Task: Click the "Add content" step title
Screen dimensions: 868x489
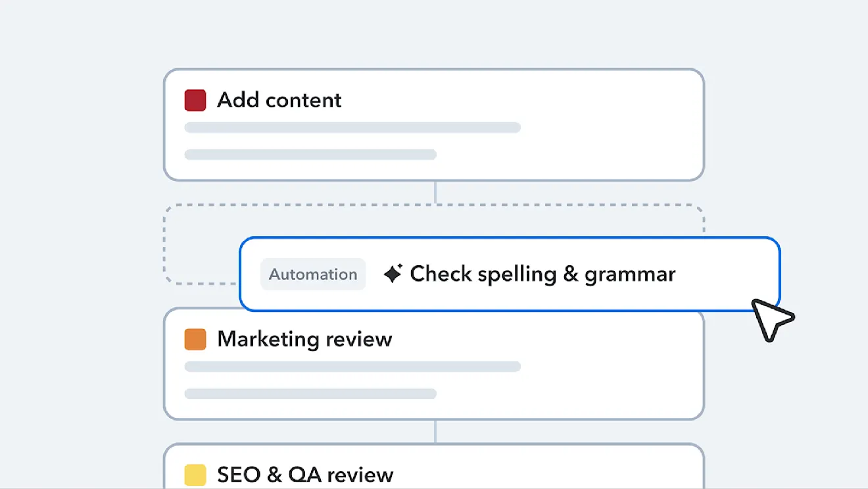Action: coord(279,100)
